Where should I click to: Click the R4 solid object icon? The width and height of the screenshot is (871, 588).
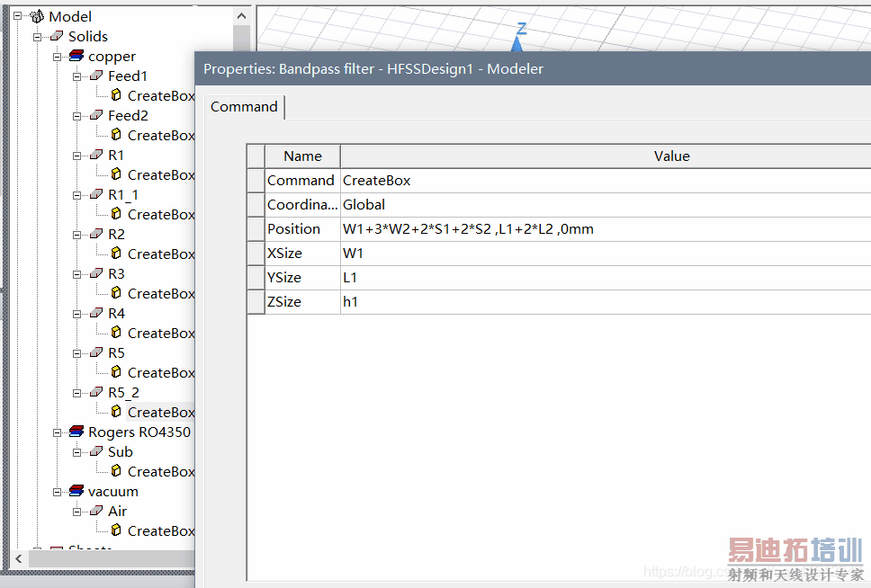click(x=96, y=313)
